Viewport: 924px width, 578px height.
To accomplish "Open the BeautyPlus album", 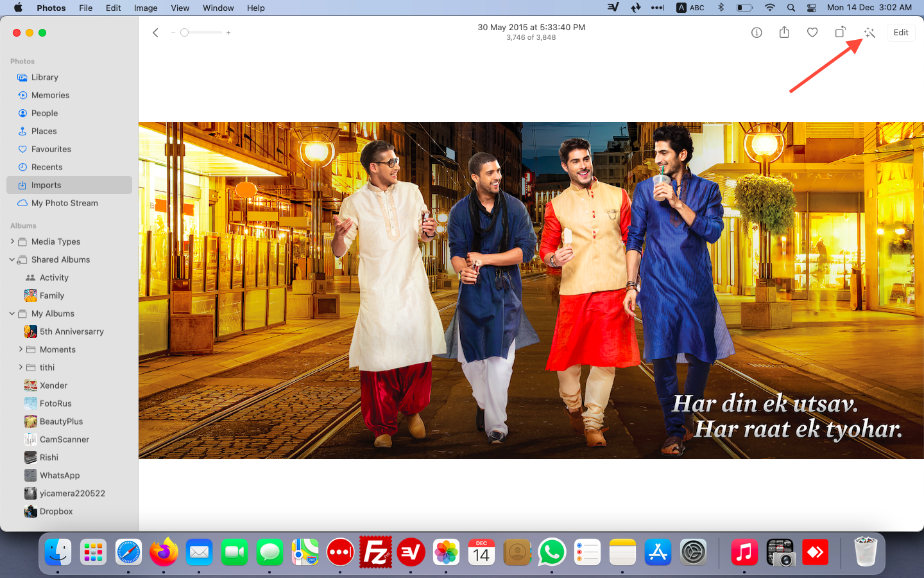I will click(x=69, y=421).
